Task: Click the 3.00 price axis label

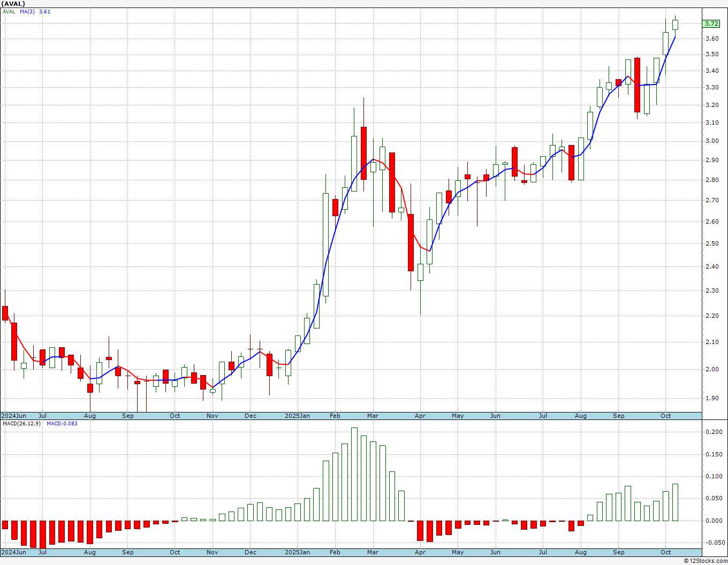Action: click(712, 141)
